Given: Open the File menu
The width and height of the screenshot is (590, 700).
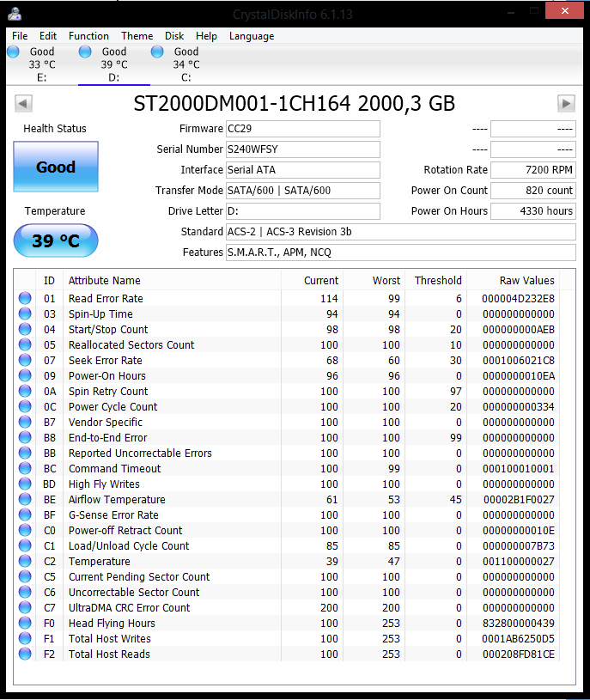Looking at the screenshot, I should [20, 36].
